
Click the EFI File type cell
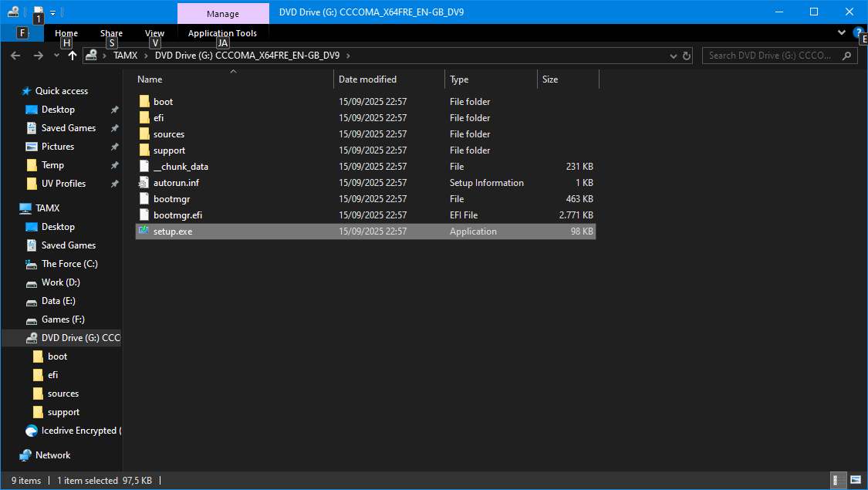pyautogui.click(x=464, y=215)
